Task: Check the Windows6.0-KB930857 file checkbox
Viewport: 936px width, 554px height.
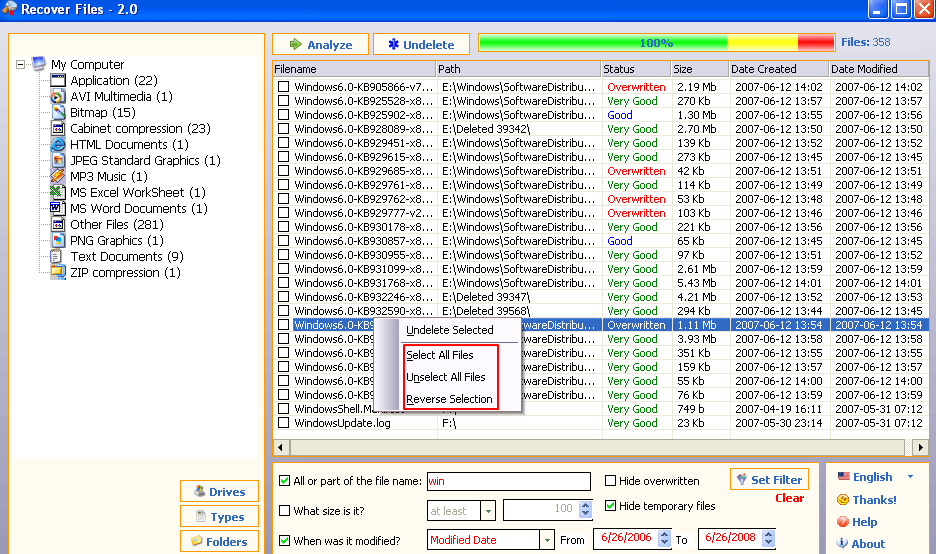Action: pyautogui.click(x=284, y=241)
